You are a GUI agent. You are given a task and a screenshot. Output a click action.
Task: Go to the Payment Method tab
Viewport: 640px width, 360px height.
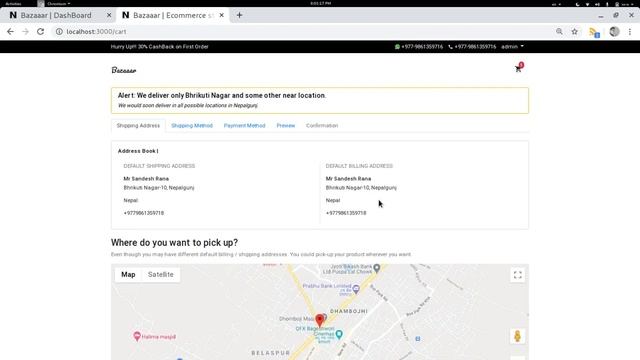244,126
